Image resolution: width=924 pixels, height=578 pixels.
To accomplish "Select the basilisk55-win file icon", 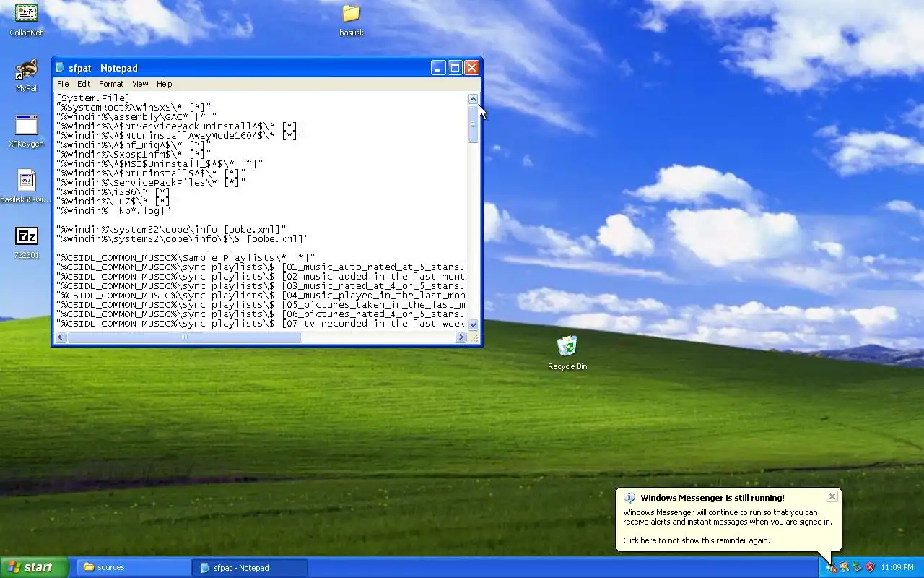I will [x=26, y=186].
